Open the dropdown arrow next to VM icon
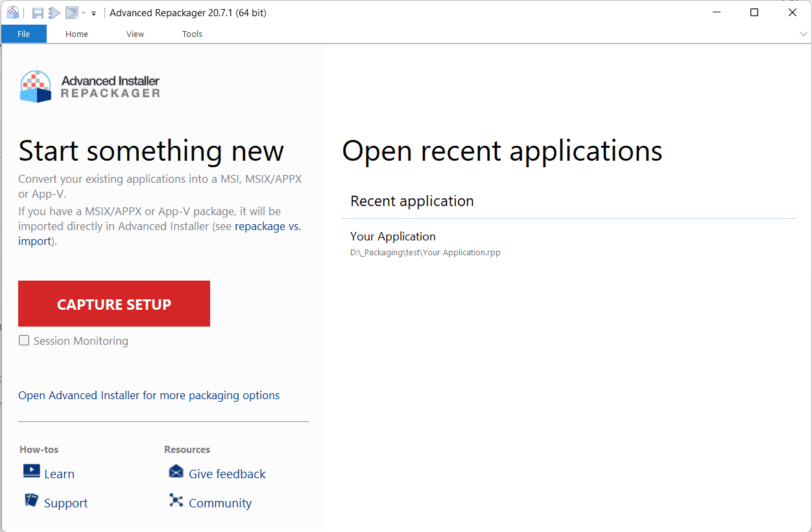The height and width of the screenshot is (532, 812). [x=84, y=13]
